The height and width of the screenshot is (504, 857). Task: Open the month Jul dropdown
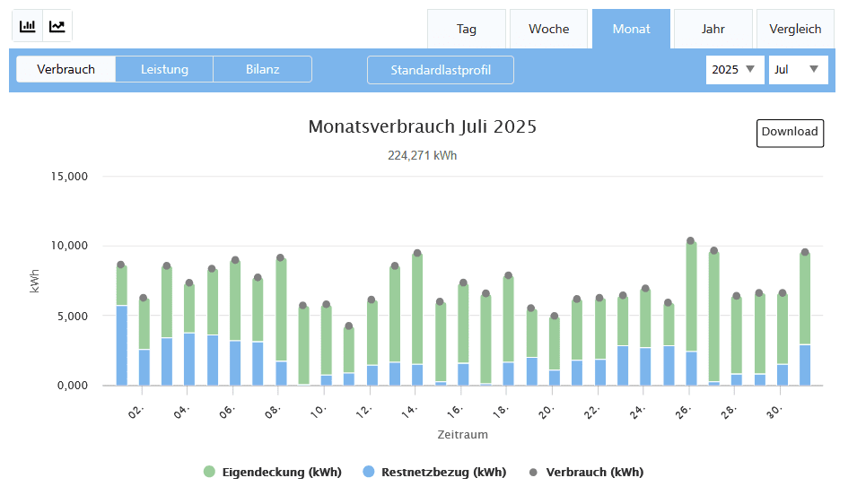797,70
